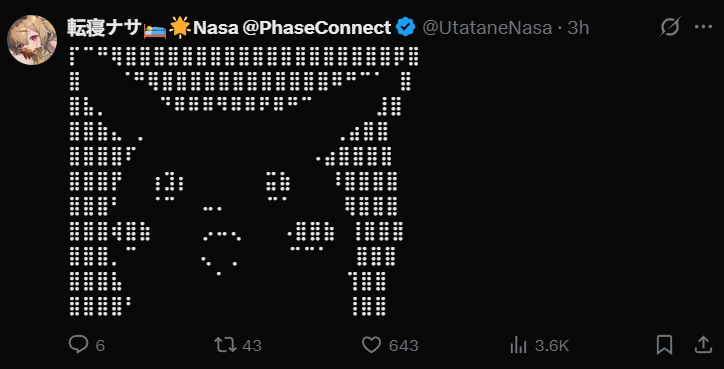Click the Grok explain-post icon
The height and width of the screenshot is (369, 724).
[x=670, y=27]
